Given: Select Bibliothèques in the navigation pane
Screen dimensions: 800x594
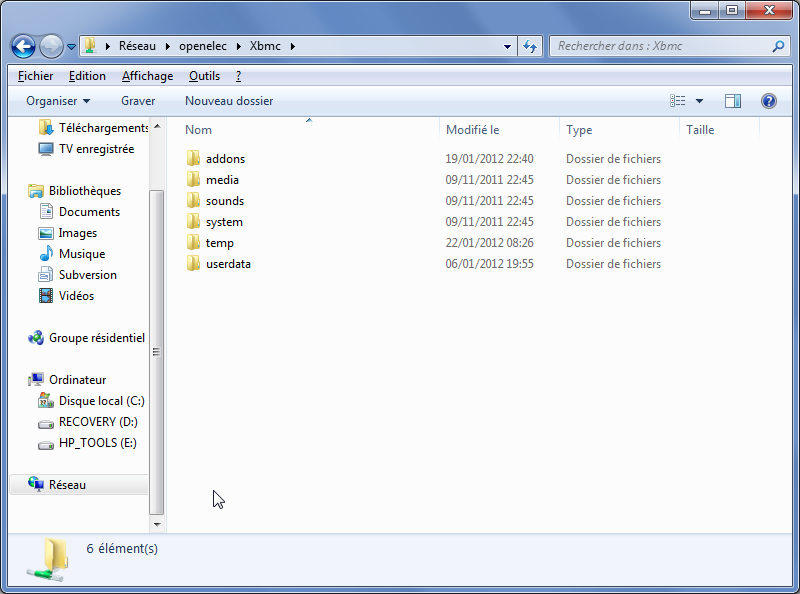Looking at the screenshot, I should [x=74, y=191].
